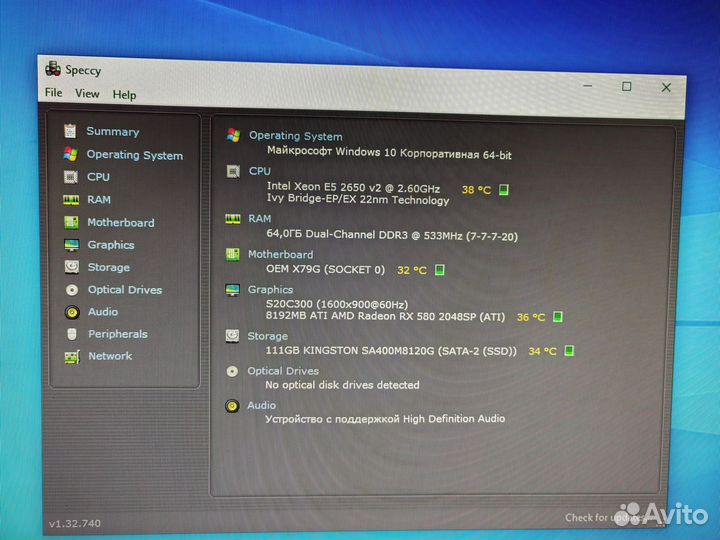Image resolution: width=720 pixels, height=540 pixels.
Task: Open the View menu
Action: coord(87,94)
